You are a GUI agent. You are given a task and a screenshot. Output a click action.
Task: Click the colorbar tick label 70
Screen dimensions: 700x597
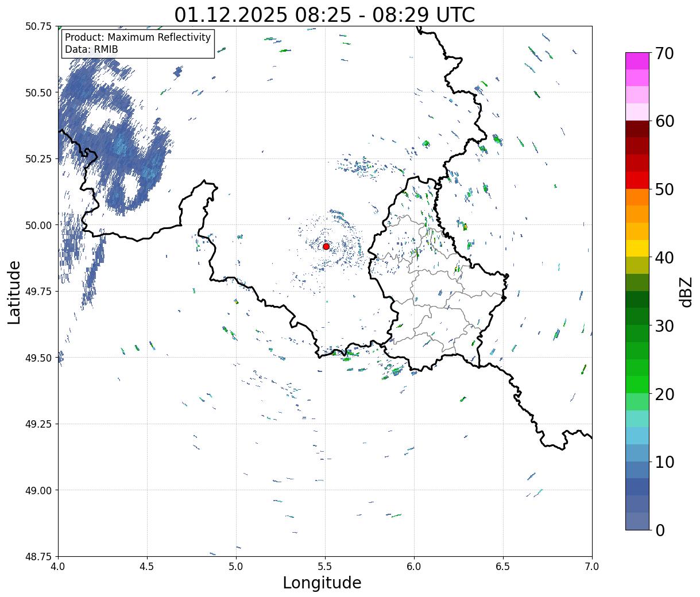(x=664, y=53)
